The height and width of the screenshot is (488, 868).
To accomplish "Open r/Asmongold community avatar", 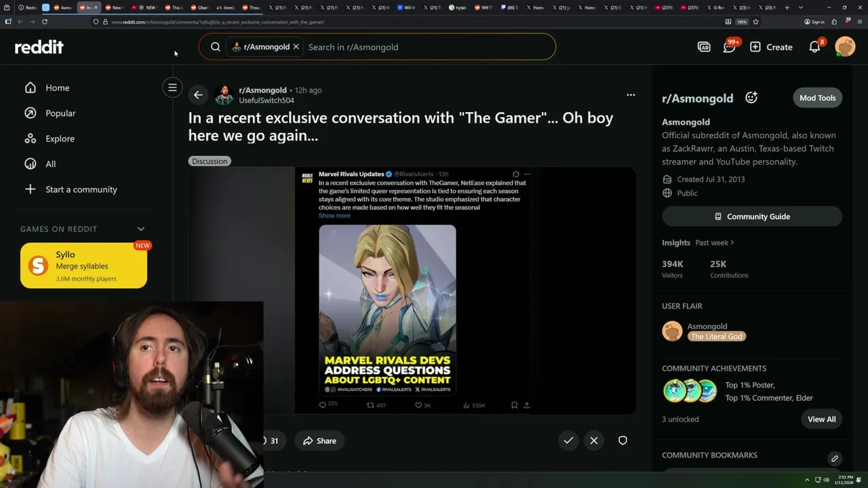I will (224, 95).
